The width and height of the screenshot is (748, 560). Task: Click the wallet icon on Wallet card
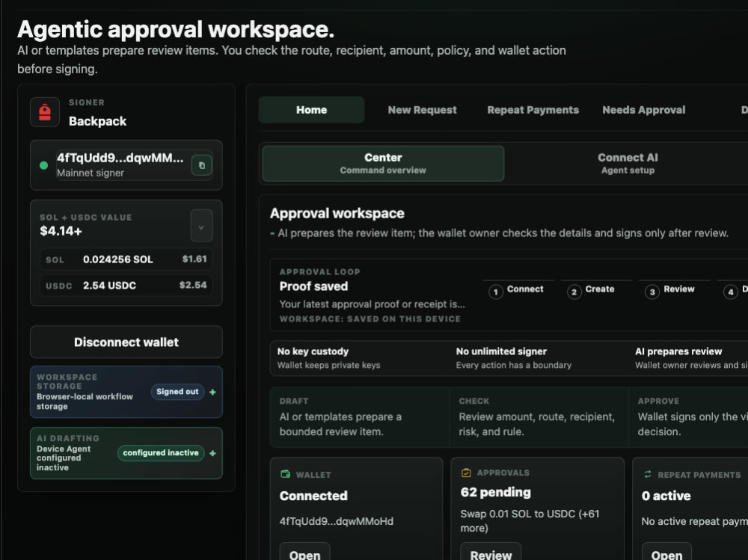(285, 474)
